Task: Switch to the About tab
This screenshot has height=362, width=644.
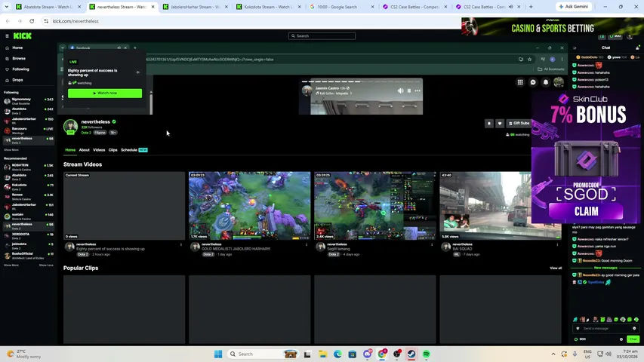Action: [x=85, y=150]
